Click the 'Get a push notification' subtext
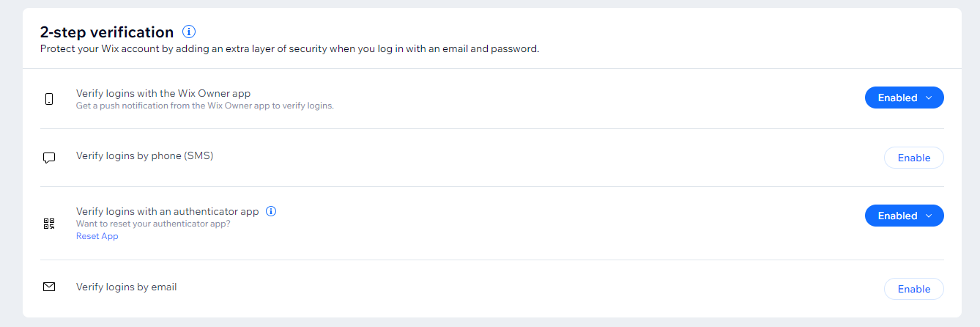Image resolution: width=980 pixels, height=327 pixels. click(x=205, y=106)
